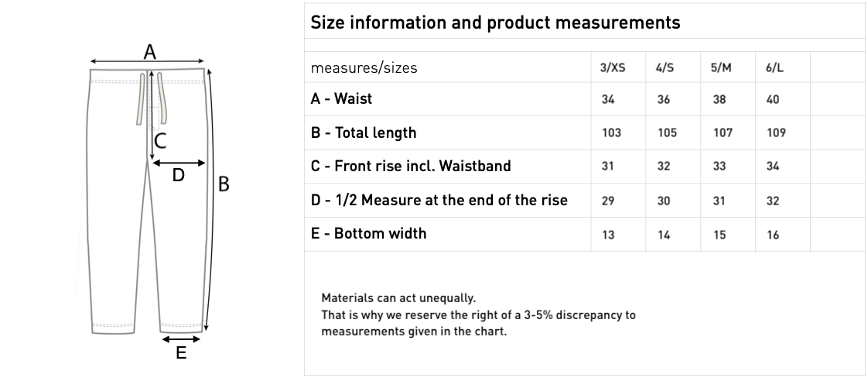The width and height of the screenshot is (868, 378).
Task: Select the 3/XS size column header
Action: pyautogui.click(x=613, y=67)
